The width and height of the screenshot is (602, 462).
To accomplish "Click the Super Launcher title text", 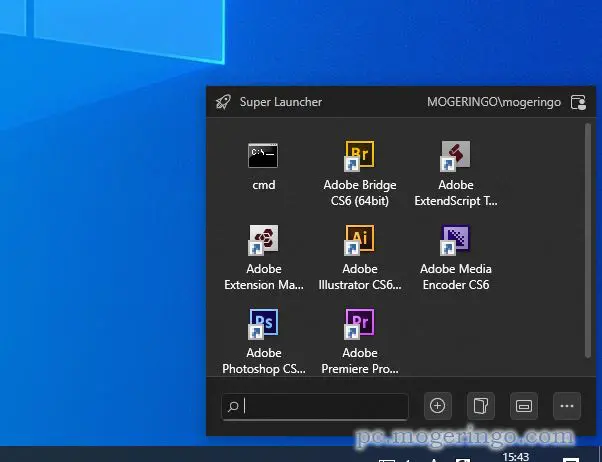I will click(x=281, y=102).
